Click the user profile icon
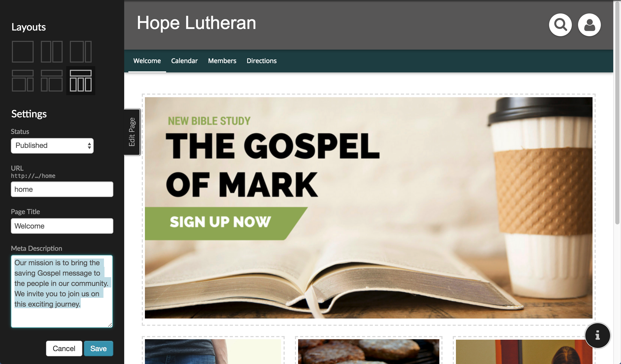Image resolution: width=621 pixels, height=364 pixels. point(589,24)
